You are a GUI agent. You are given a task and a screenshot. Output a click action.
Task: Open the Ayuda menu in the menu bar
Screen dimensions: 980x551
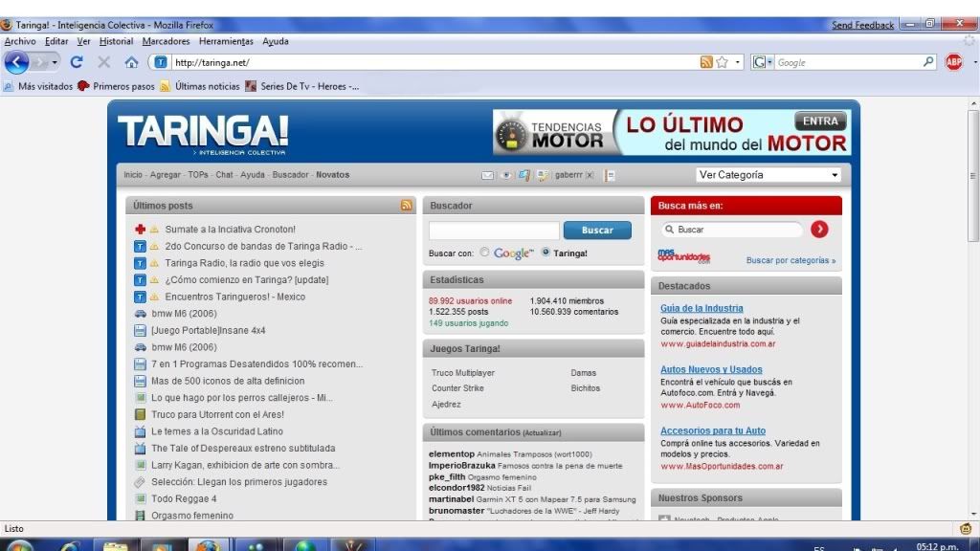tap(275, 41)
